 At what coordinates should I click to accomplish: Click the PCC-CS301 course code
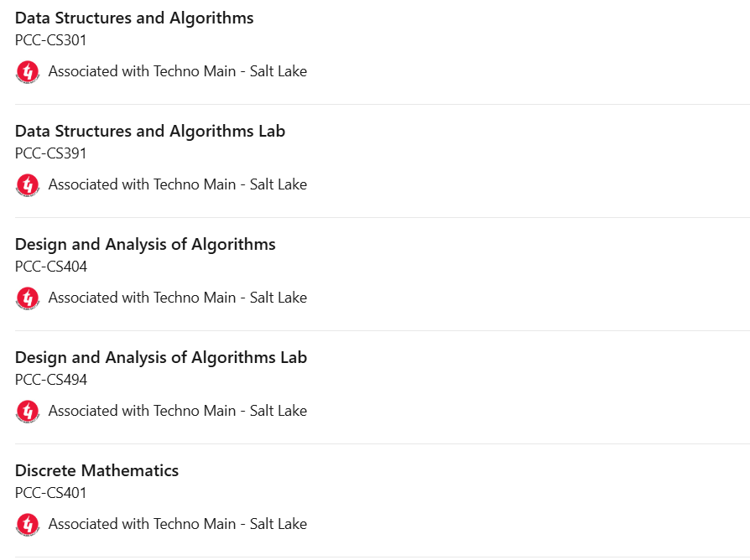[x=50, y=40]
